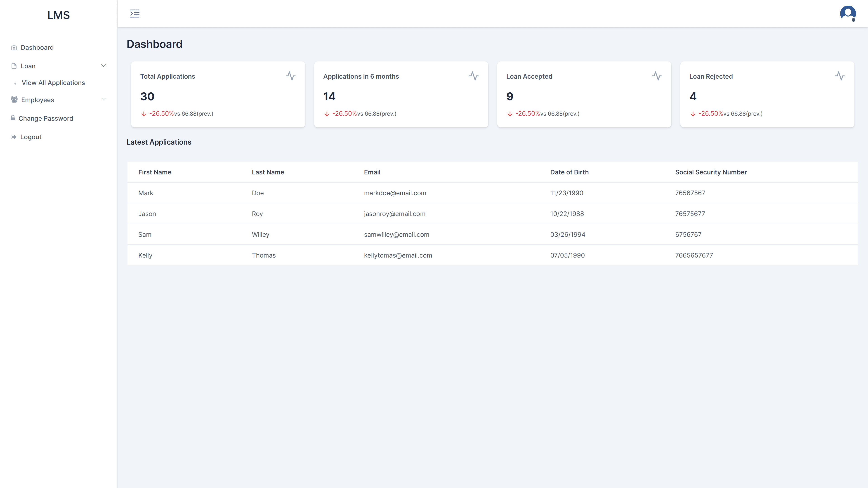Screen dimensions: 868x488
Task: Expand the Employees menu chevron
Action: tap(104, 99)
